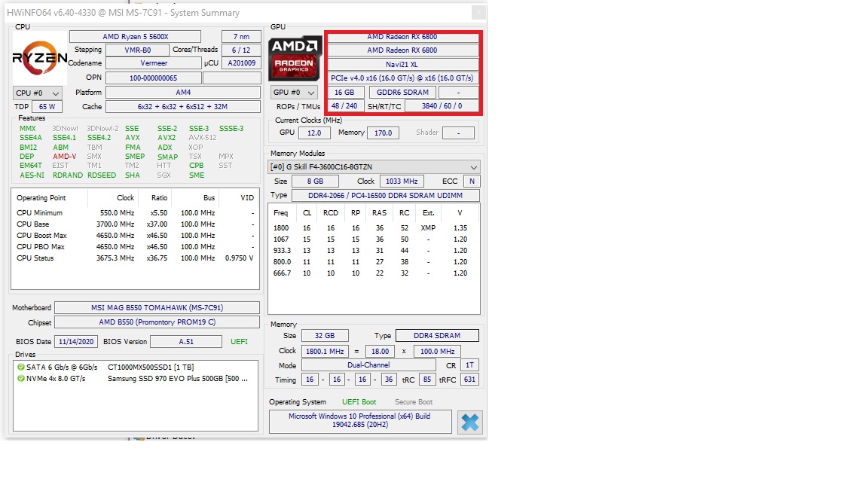Click the AES-NI feature label

click(32, 175)
